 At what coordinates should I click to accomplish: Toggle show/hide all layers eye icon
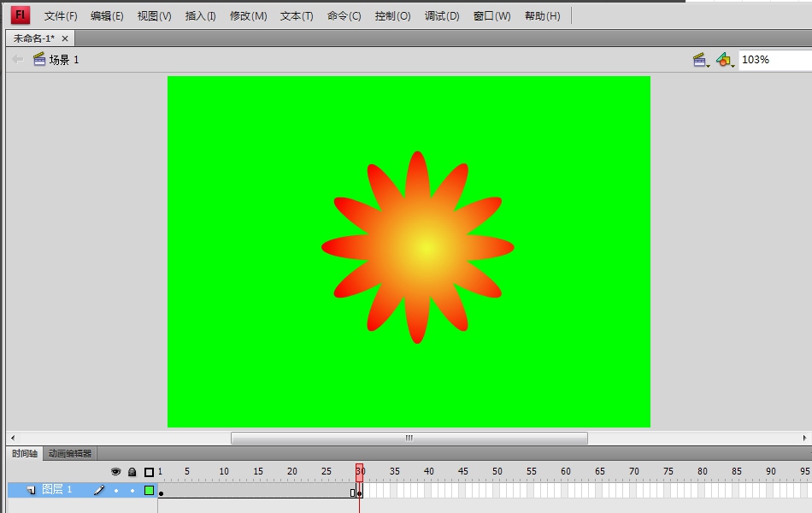click(x=115, y=472)
